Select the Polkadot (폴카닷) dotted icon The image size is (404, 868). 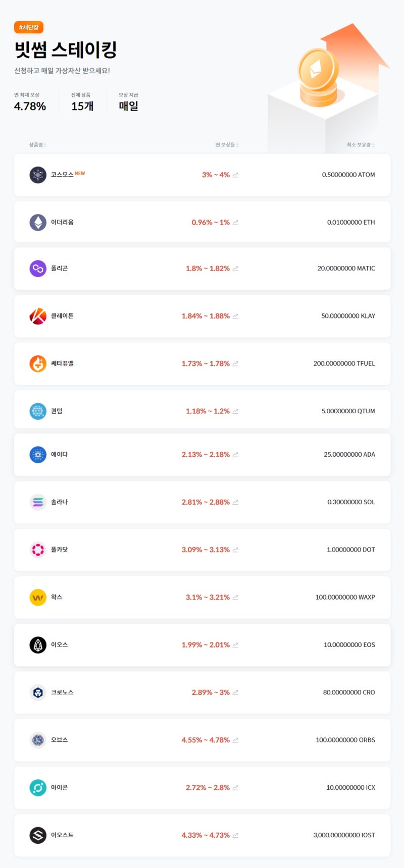click(x=37, y=550)
